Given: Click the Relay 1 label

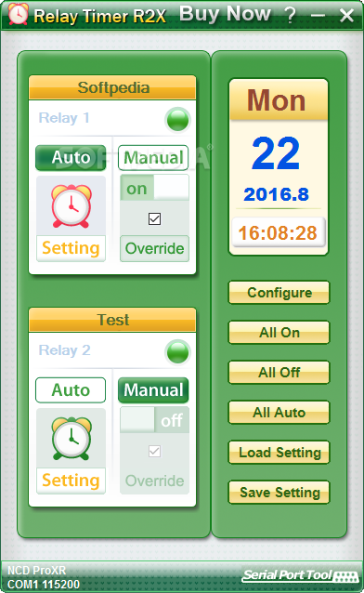Looking at the screenshot, I should coord(64,118).
